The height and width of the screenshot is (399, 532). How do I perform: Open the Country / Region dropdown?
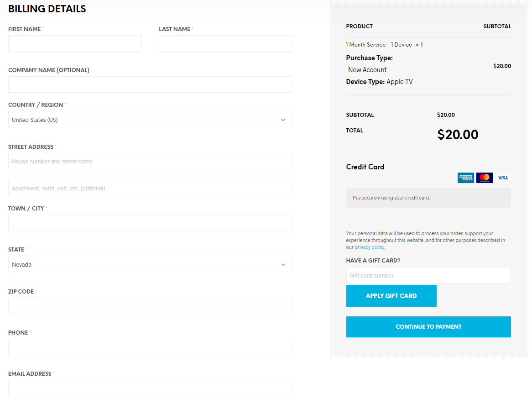pyautogui.click(x=150, y=120)
